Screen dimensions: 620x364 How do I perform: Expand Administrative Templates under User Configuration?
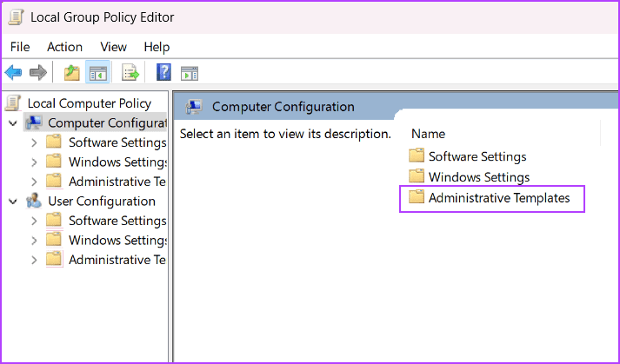click(x=35, y=260)
